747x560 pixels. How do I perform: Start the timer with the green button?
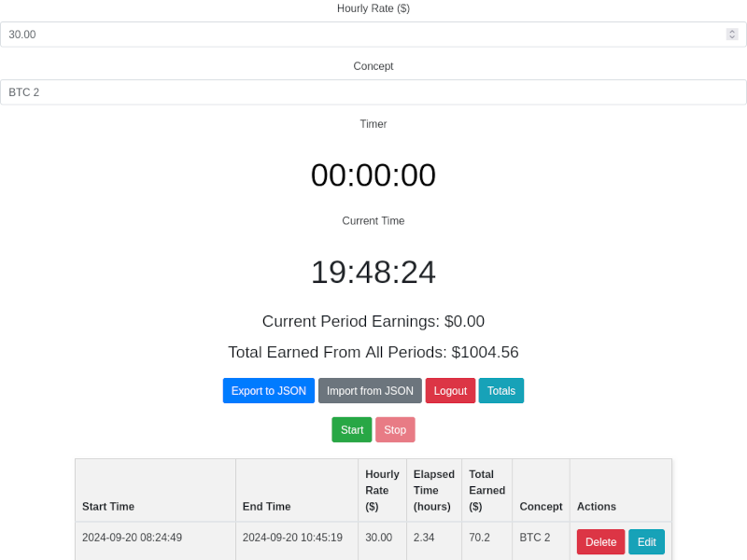352,430
